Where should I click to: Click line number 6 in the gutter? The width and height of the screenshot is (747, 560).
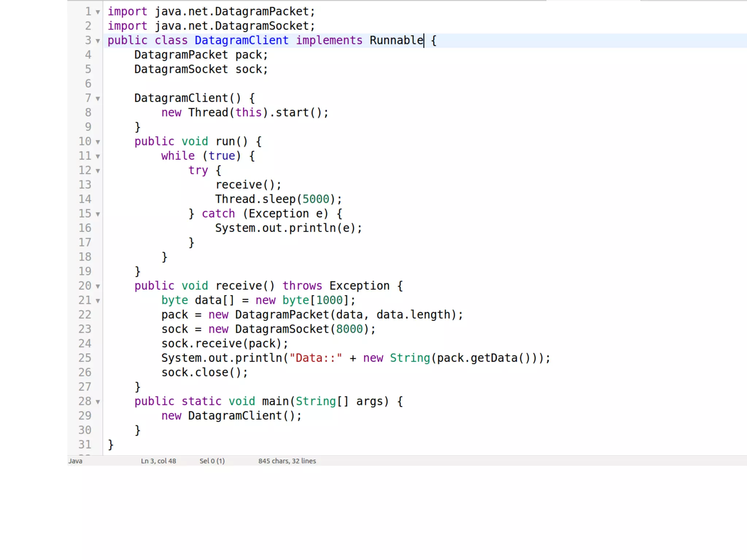click(x=88, y=84)
